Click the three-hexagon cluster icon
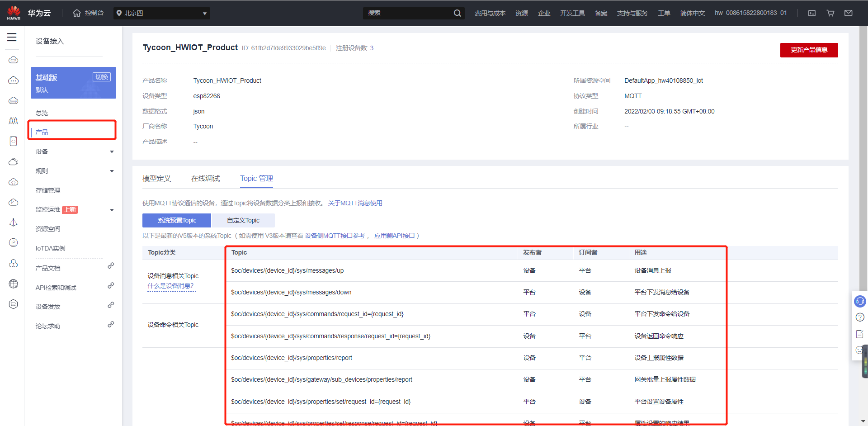This screenshot has width=868, height=426. point(14,263)
